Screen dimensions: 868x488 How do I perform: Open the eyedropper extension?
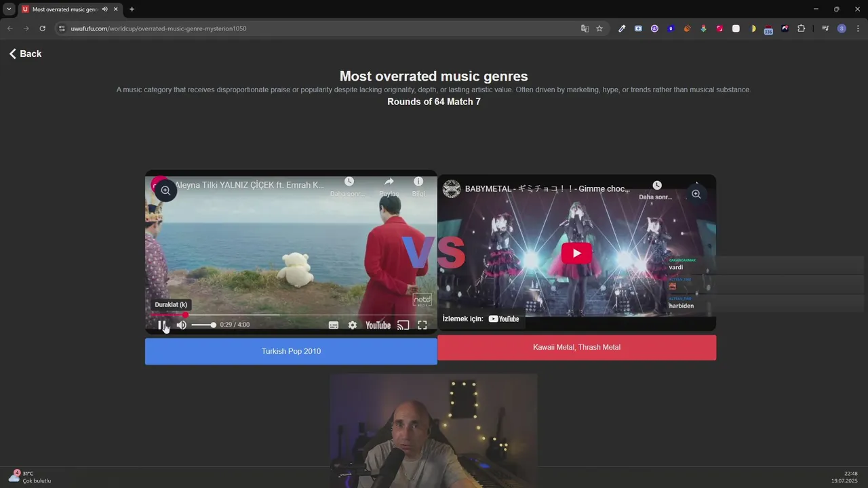click(x=622, y=28)
